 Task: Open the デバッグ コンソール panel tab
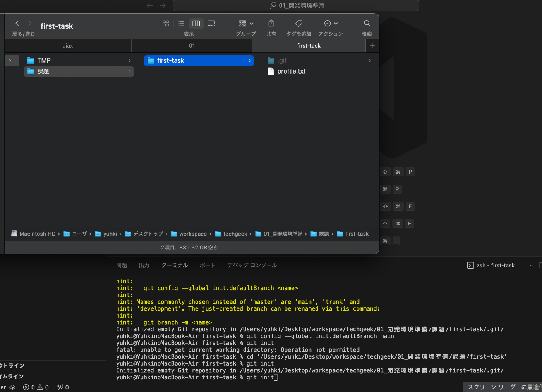[x=252, y=265]
